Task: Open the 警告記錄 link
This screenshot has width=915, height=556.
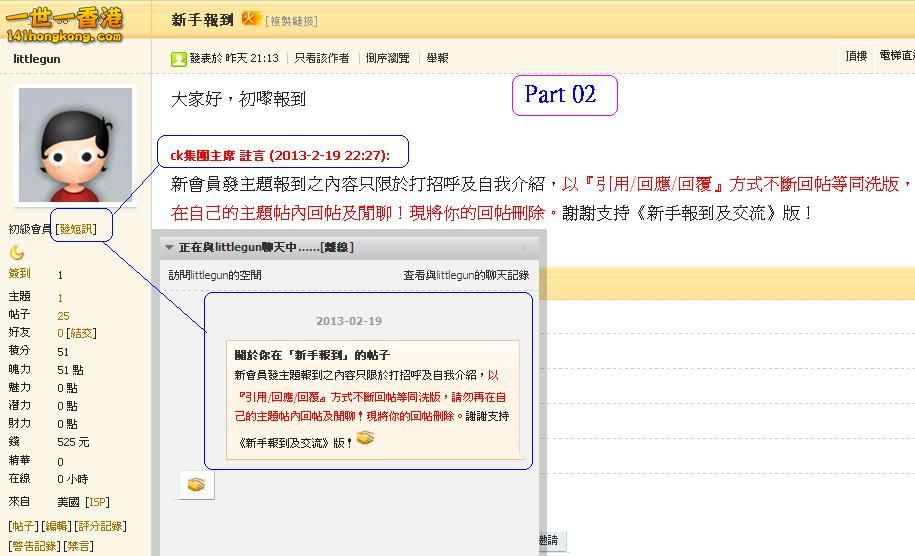Action: pyautogui.click(x=34, y=546)
